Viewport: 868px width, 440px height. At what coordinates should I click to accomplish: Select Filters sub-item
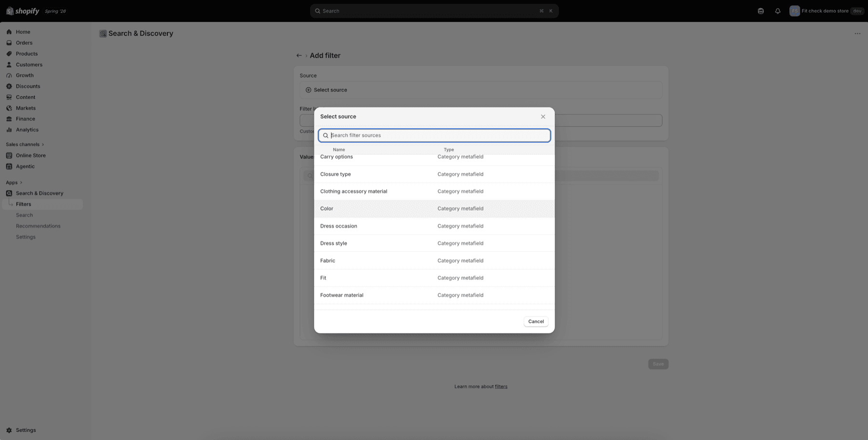tap(42, 204)
